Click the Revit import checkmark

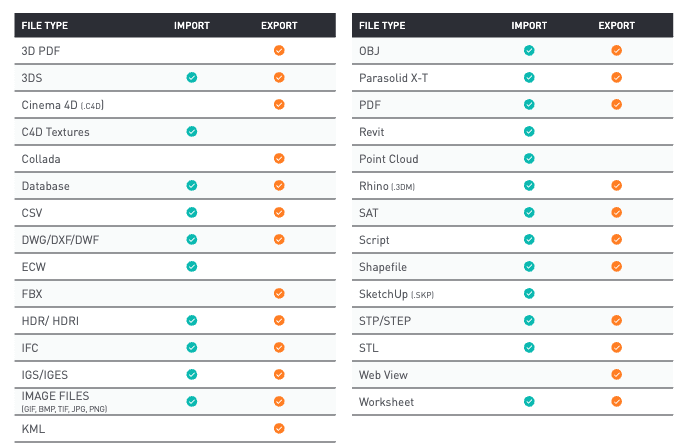pyautogui.click(x=529, y=131)
